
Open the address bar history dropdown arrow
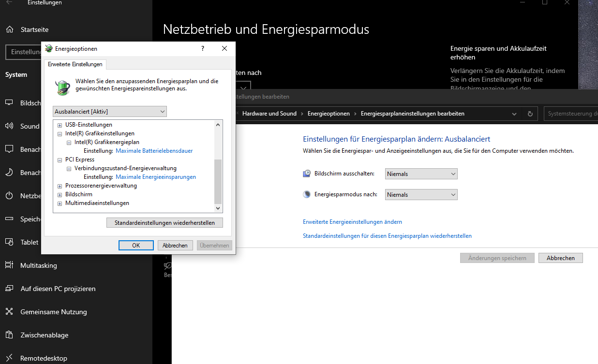514,114
